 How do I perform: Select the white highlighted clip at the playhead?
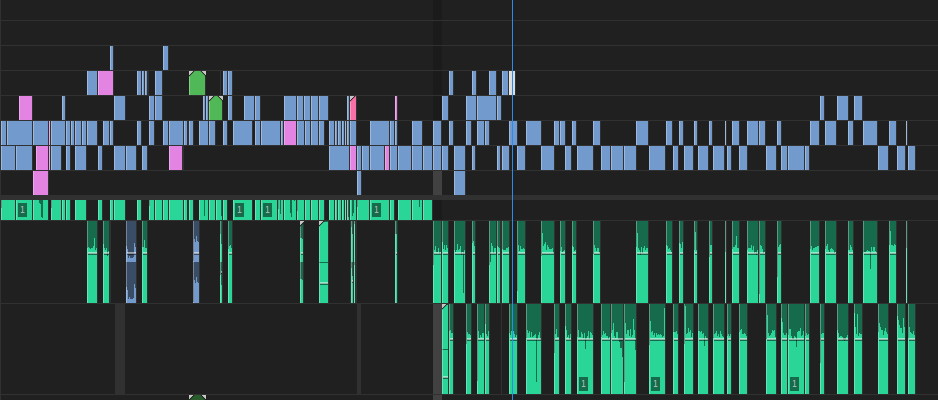pos(511,83)
